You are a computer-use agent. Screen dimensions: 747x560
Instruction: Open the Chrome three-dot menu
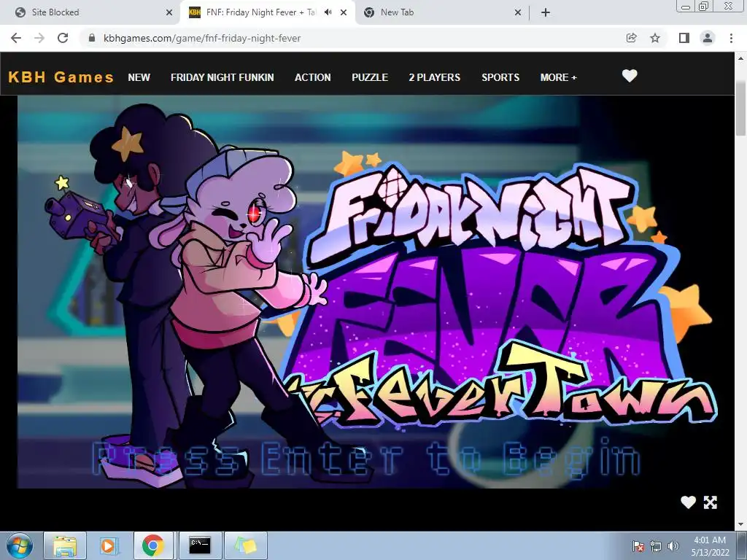point(731,38)
